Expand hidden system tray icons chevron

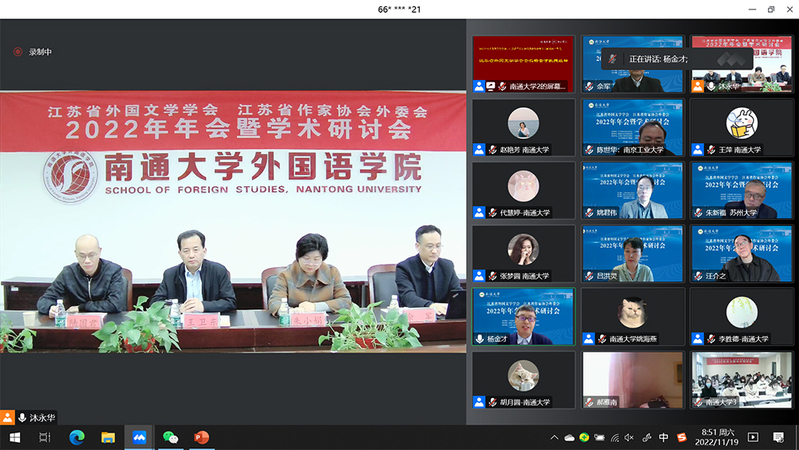pyautogui.click(x=554, y=438)
